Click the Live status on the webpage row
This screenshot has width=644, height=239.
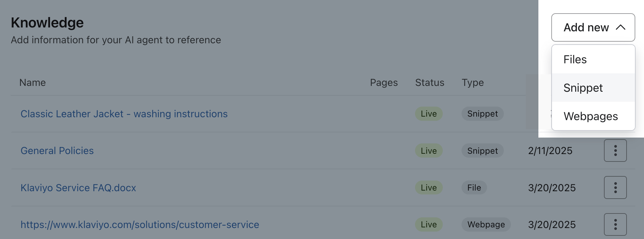tap(429, 224)
